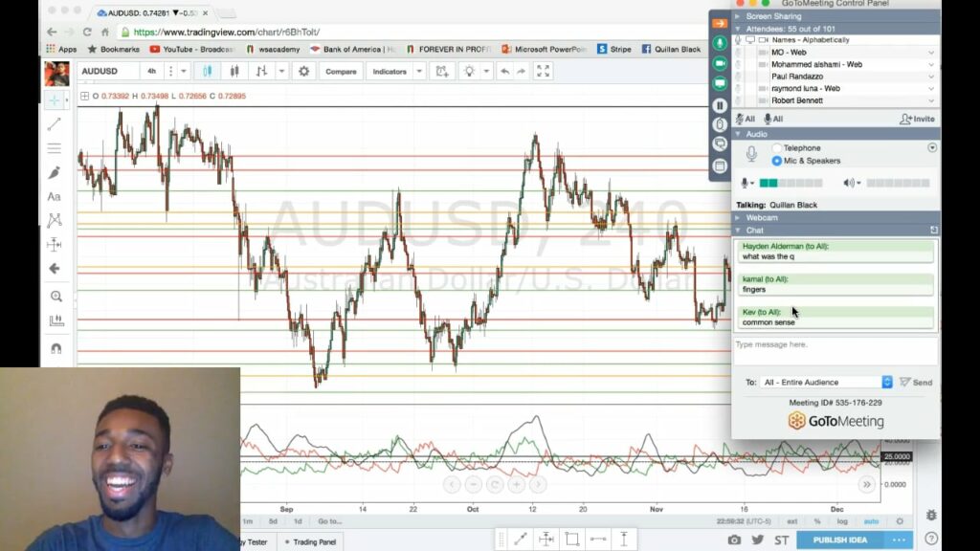The image size is (980, 551).
Task: Send the chat message
Action: (x=916, y=382)
